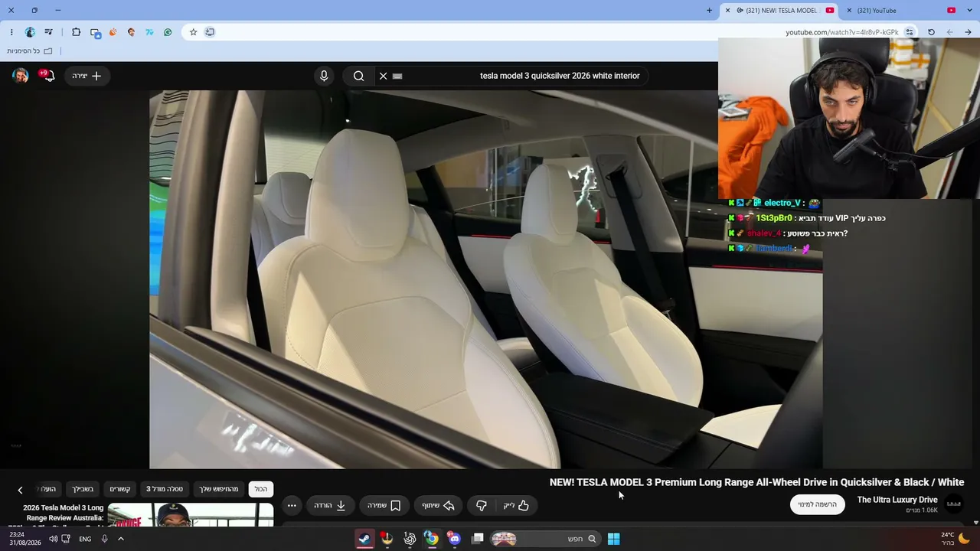Share the video using the share button
Viewport: 980px width, 551px height.
coord(438,505)
